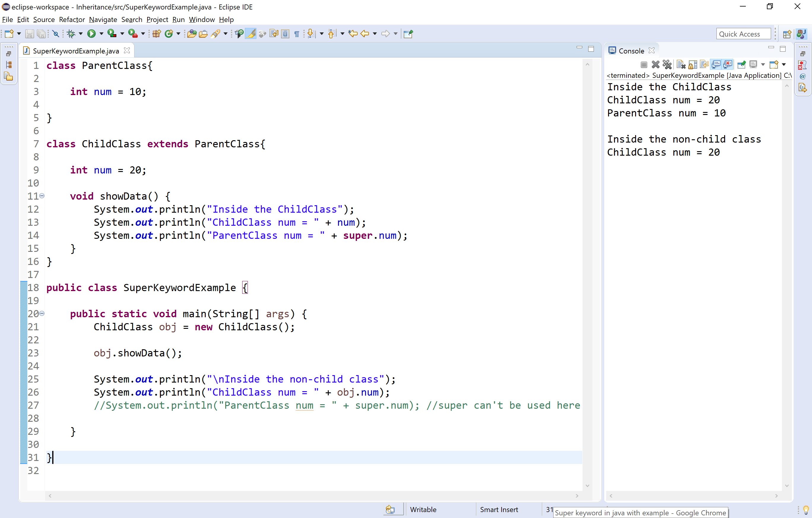The width and height of the screenshot is (812, 518).
Task: Collapse the showData method fold marker
Action: click(42, 196)
